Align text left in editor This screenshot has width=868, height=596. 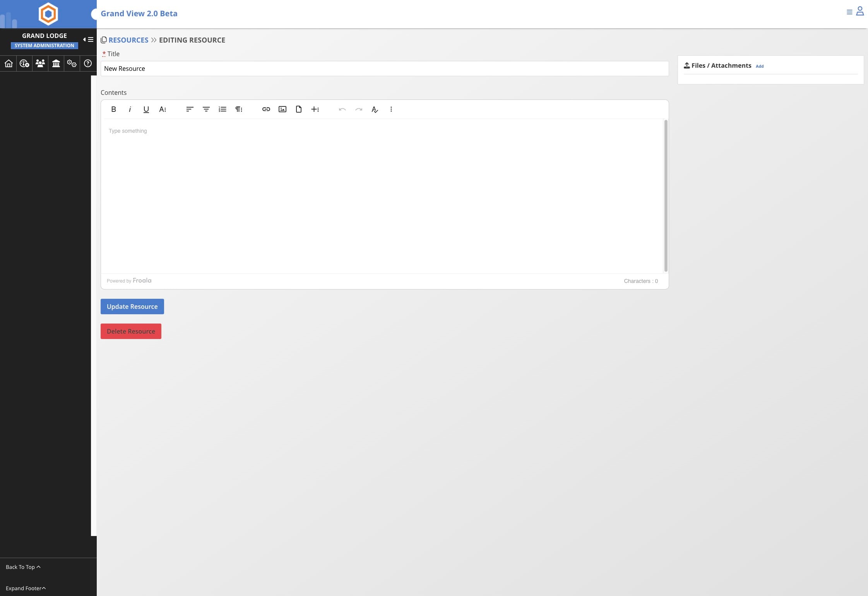190,109
